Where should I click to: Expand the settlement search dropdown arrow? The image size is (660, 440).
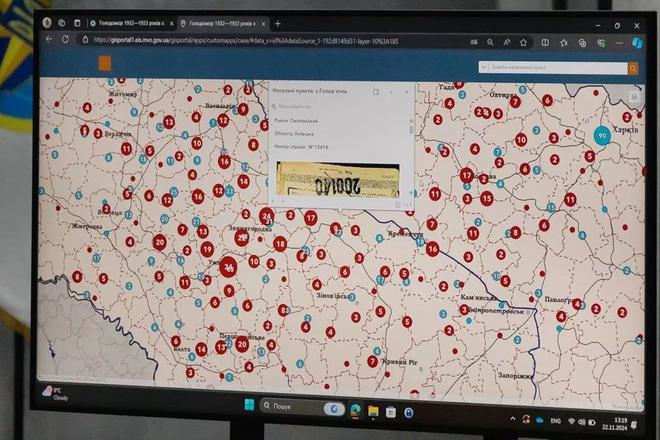pos(483,67)
